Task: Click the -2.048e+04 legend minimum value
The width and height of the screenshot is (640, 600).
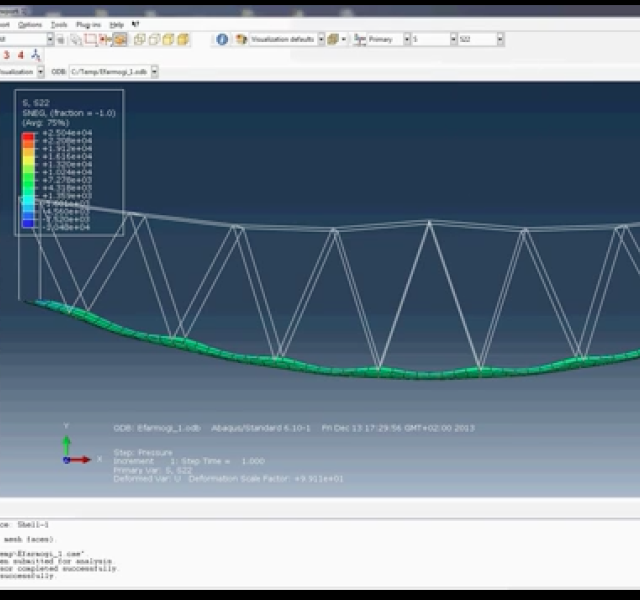Action: 66,227
